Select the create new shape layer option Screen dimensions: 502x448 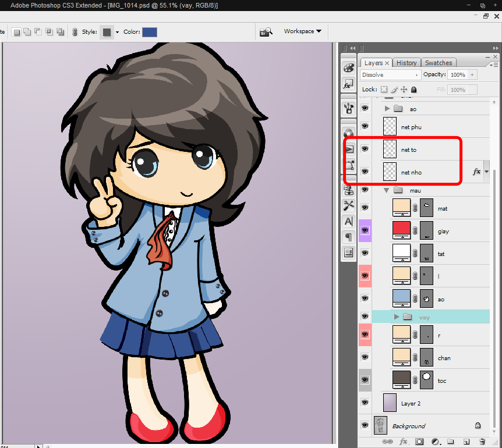17,32
